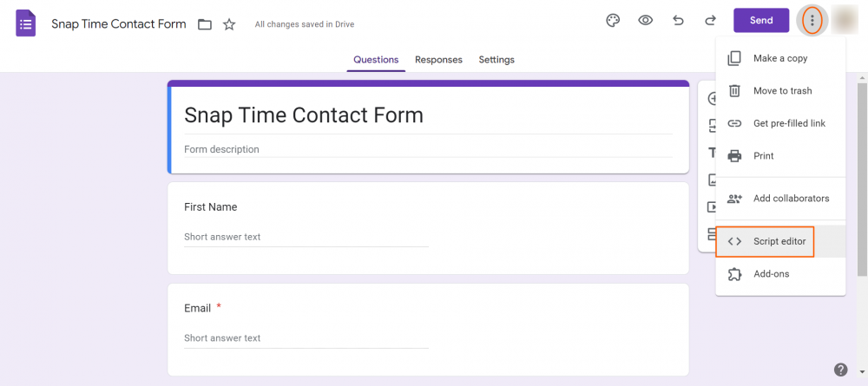Click the undo arrow icon
Screen dimensions: 868x386
point(678,21)
